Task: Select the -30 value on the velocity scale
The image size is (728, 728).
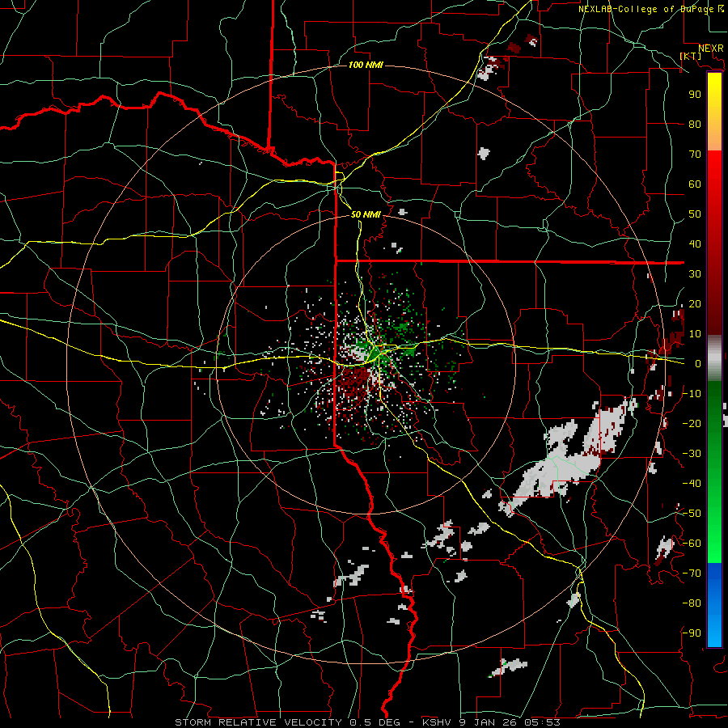Action: [x=692, y=454]
